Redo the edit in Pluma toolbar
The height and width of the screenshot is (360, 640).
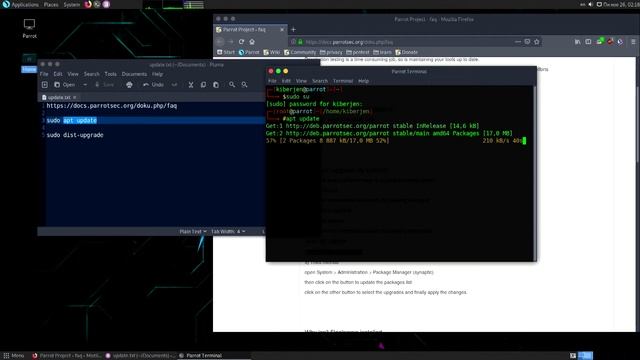[x=174, y=84]
